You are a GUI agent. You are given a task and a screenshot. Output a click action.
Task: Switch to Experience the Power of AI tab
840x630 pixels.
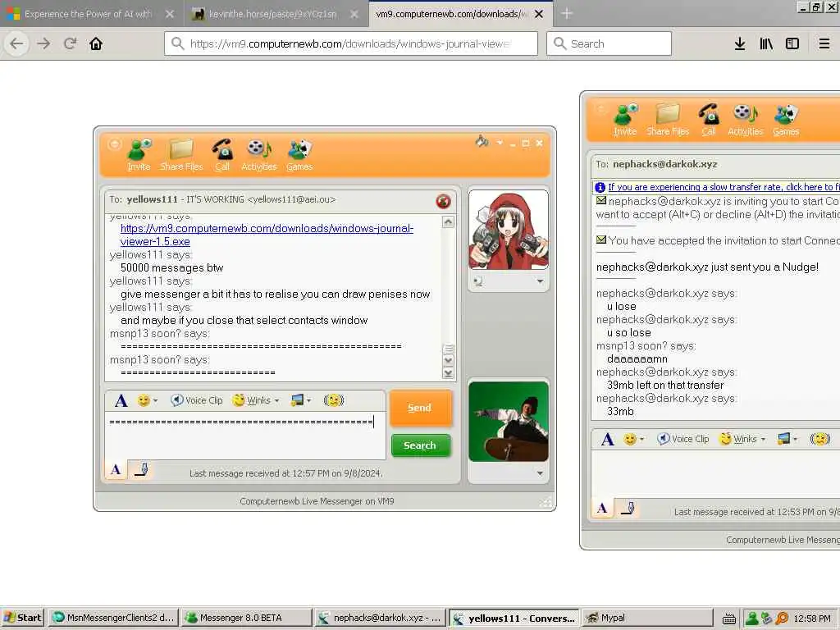click(91, 14)
